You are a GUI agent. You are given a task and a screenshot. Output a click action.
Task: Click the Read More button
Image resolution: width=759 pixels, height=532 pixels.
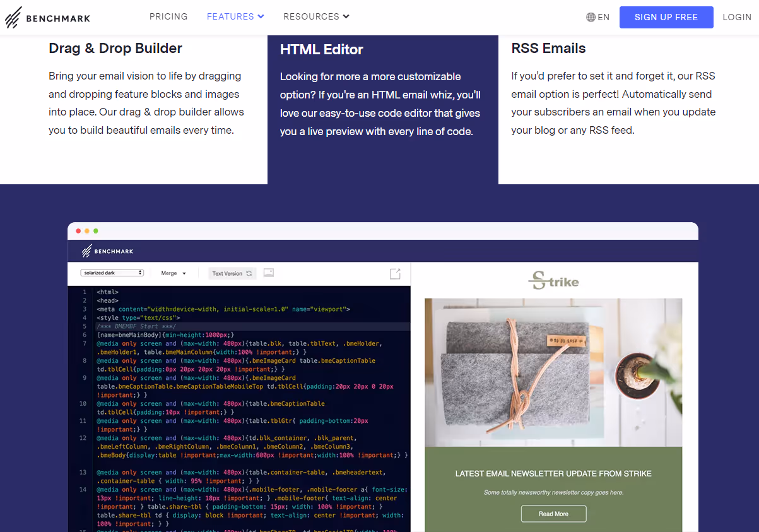coord(553,514)
